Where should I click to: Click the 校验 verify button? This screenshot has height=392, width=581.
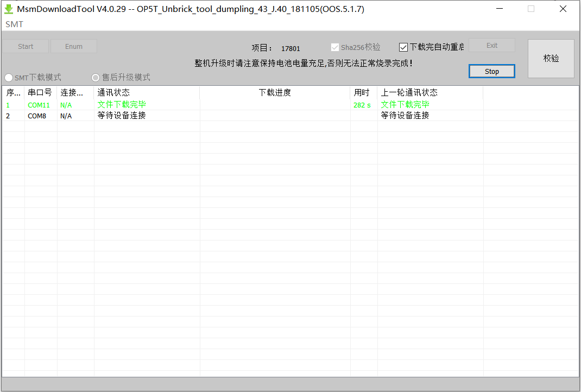coord(551,58)
